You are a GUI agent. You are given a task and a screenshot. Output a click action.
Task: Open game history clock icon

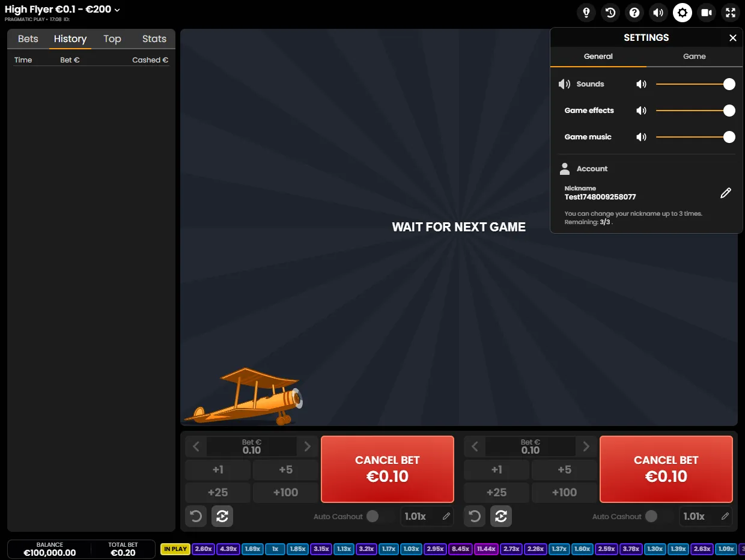[610, 12]
